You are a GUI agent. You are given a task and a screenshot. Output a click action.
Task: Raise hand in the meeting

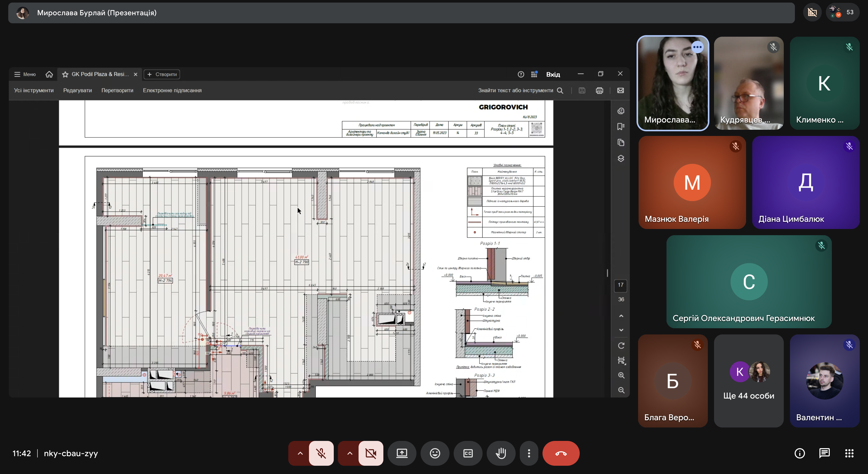(x=501, y=453)
